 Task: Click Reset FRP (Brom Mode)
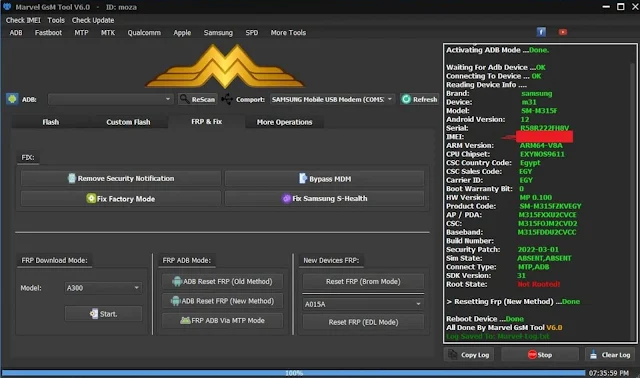363,281
